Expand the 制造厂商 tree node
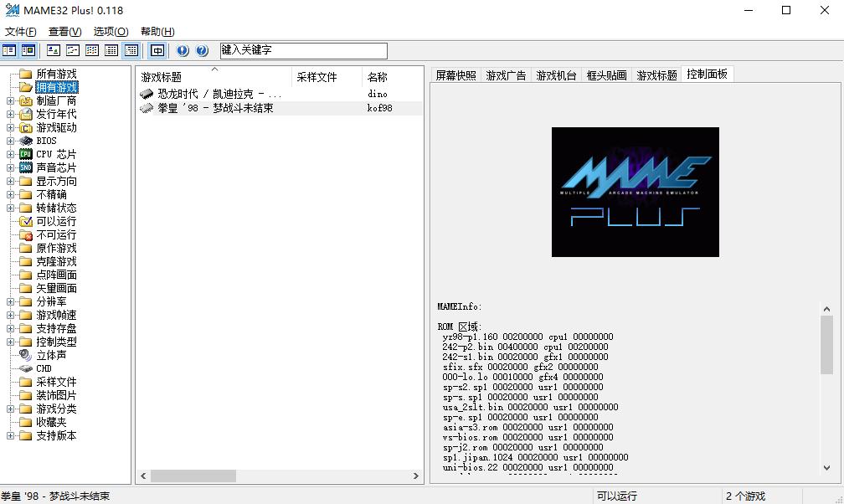The image size is (844, 504). (10, 100)
